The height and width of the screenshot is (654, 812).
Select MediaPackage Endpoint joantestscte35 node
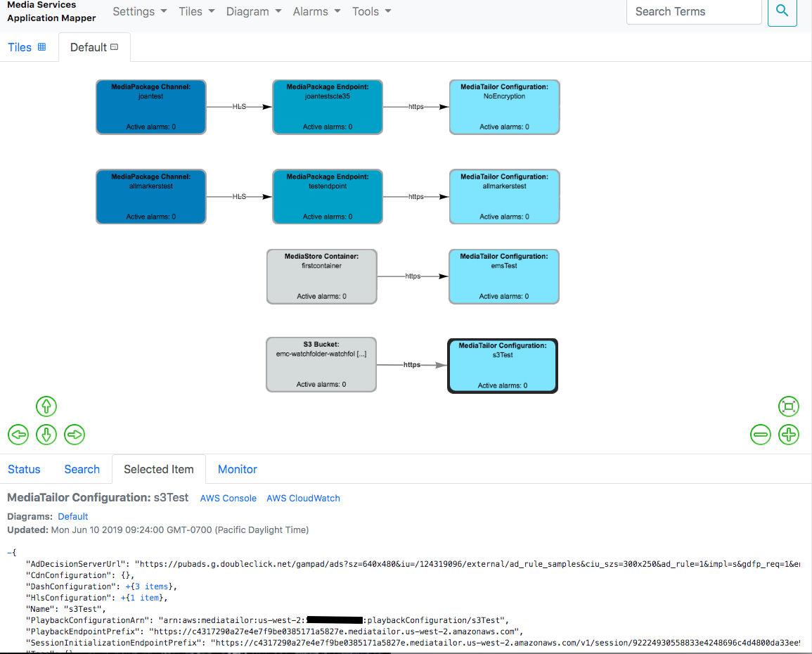328,107
